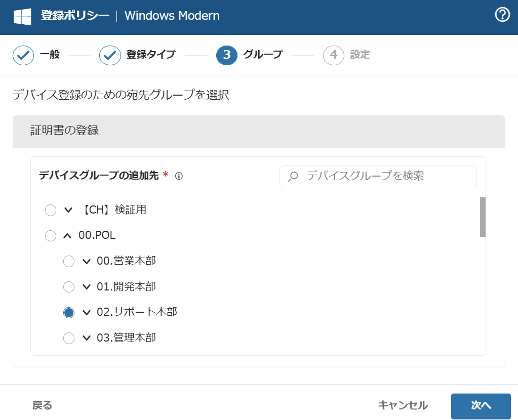Go to the 一般 step label

pyautogui.click(x=50, y=55)
